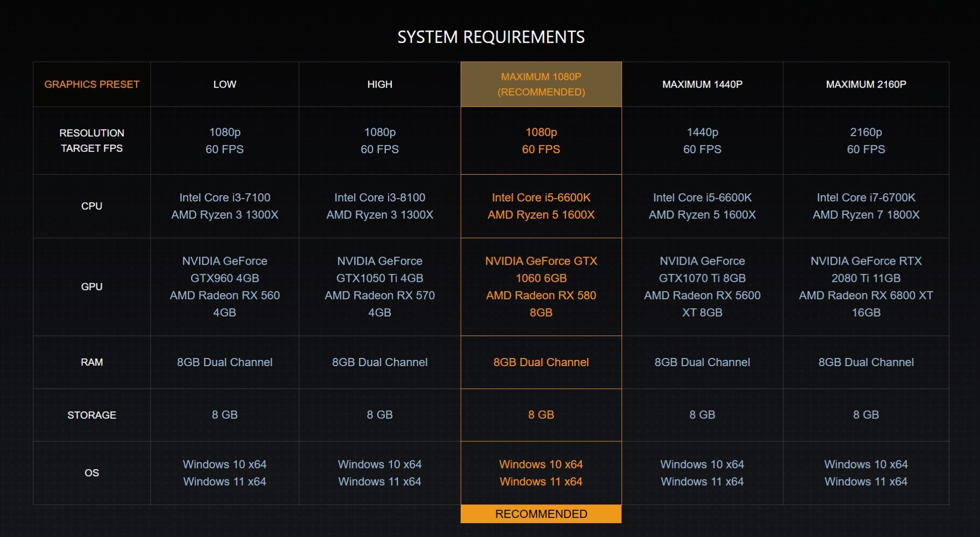
Task: Select the 2160p 60 FPS cell
Action: tap(866, 141)
